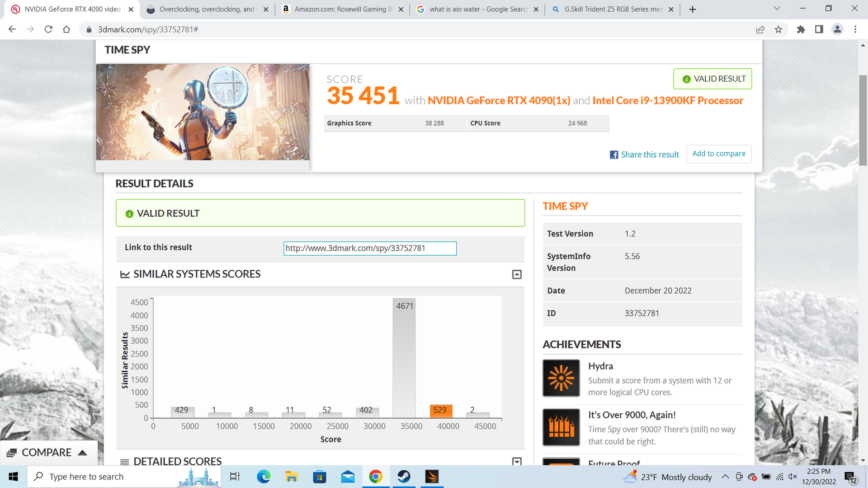Click the 4671 histogram bar
Screen dimensions: 868x488
(404, 357)
